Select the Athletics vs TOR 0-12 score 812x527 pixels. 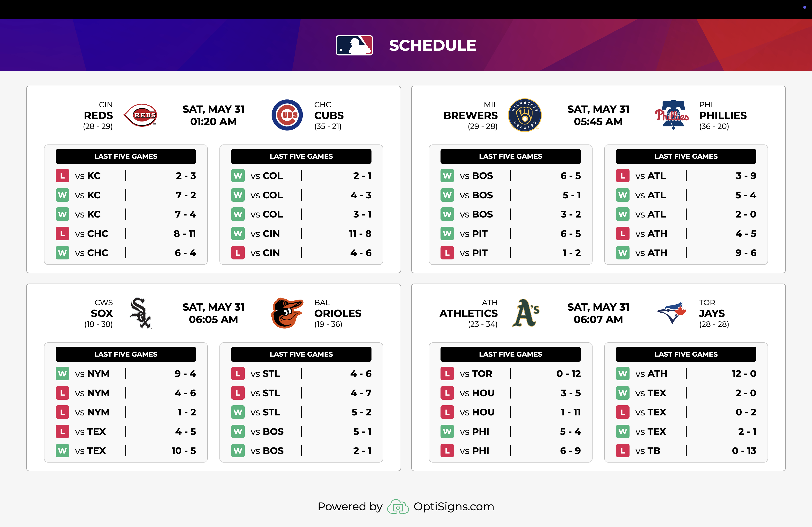point(568,374)
